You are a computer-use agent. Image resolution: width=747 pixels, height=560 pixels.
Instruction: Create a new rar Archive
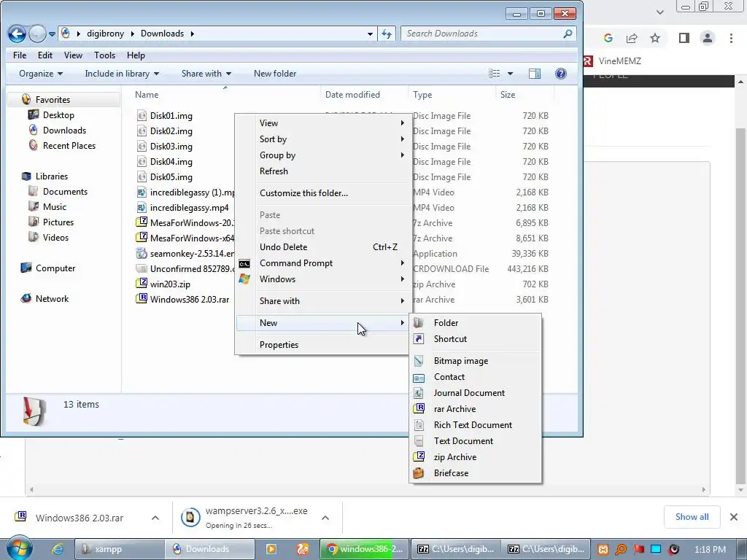pos(476,409)
